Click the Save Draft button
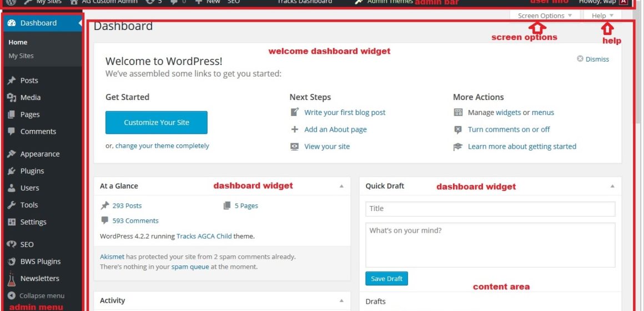This screenshot has height=311, width=644. point(386,279)
